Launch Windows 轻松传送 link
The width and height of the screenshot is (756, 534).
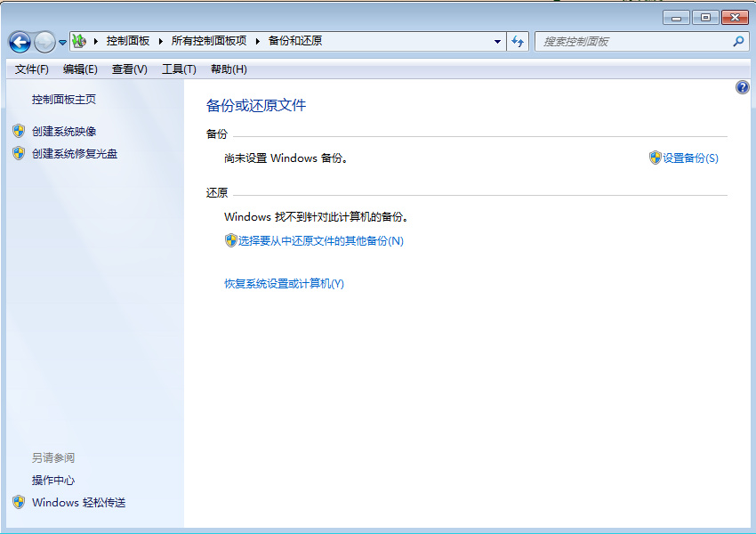(78, 502)
